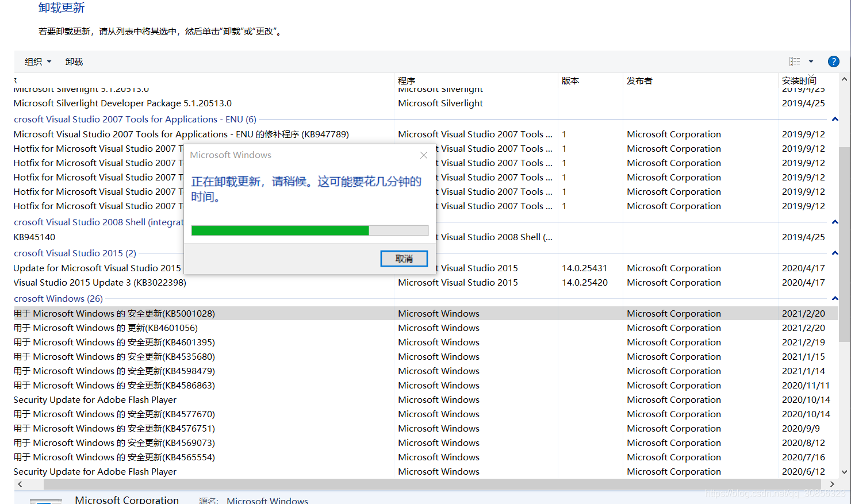Image resolution: width=851 pixels, height=504 pixels.
Task: Select Visual Studio 2007 Tools for Applications group header
Action: pyautogui.click(x=135, y=120)
